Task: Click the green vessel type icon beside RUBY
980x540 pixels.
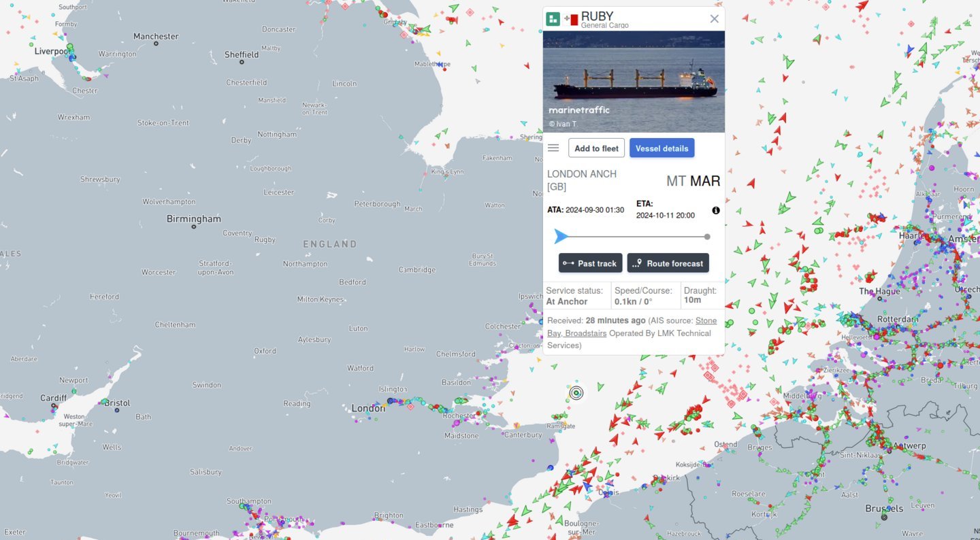Action: 553,19
